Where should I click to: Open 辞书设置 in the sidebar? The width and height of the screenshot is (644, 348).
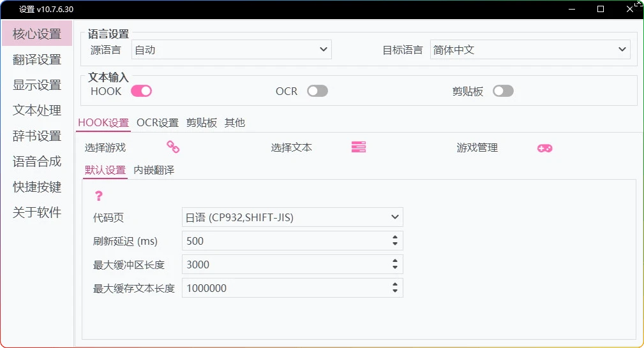37,135
